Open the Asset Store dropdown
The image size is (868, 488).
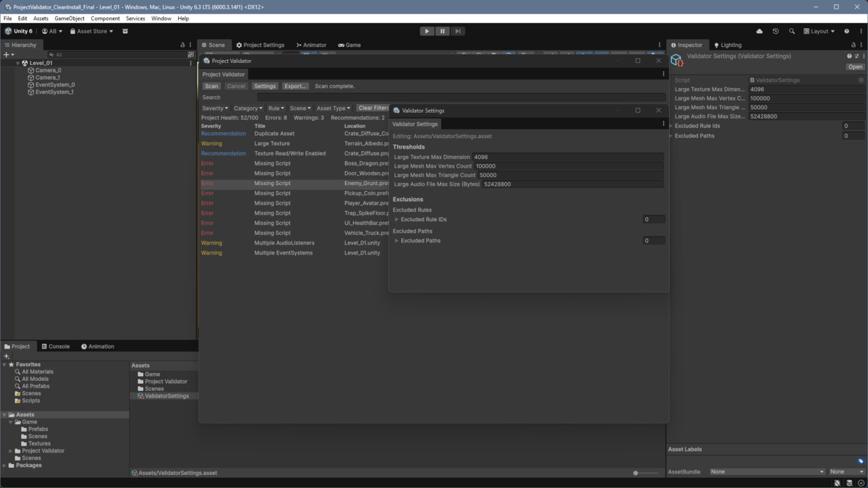(92, 31)
